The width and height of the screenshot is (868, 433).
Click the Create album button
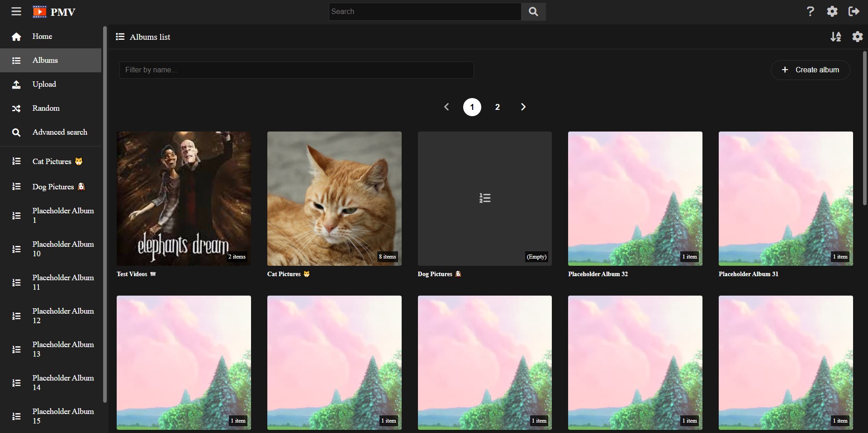810,70
